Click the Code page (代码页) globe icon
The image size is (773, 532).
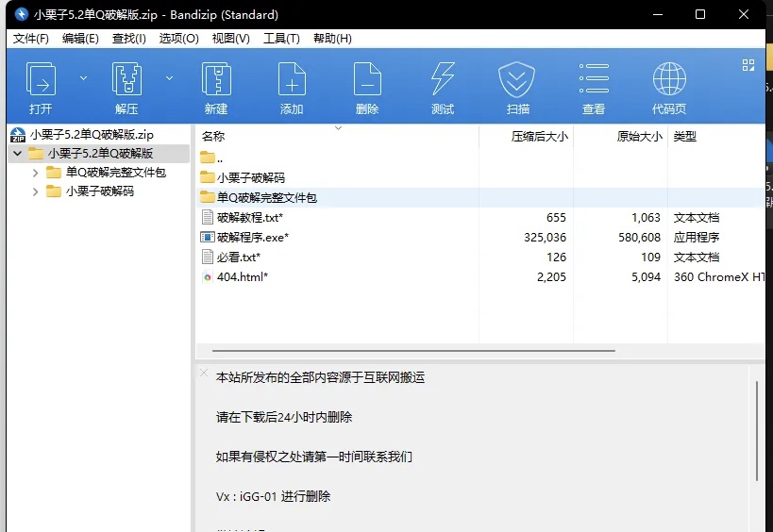coord(669,79)
